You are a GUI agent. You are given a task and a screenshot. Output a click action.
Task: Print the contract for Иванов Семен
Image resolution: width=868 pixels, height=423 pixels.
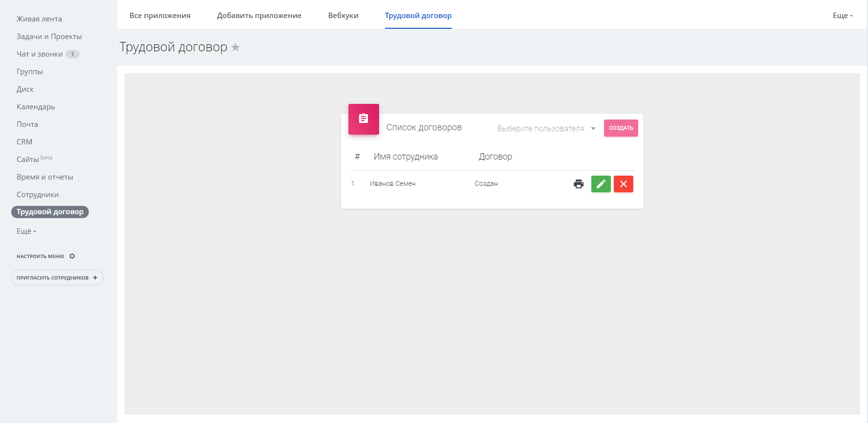578,184
